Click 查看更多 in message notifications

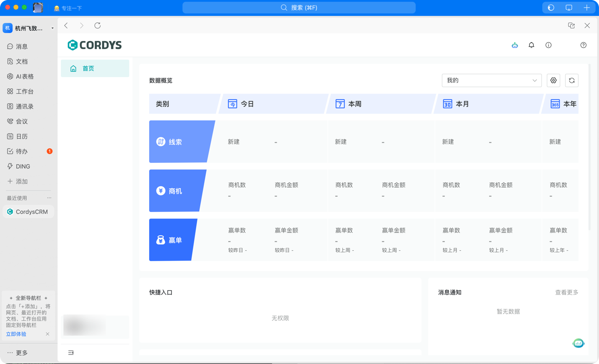pos(566,292)
